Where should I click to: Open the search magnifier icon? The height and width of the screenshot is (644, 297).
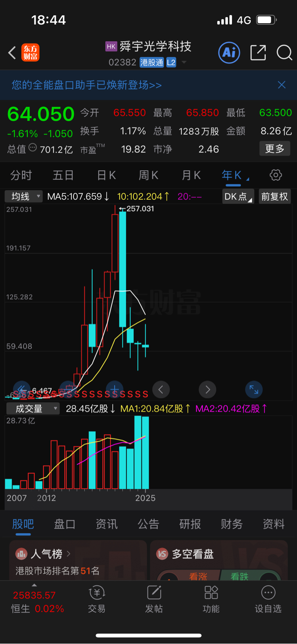[x=284, y=53]
